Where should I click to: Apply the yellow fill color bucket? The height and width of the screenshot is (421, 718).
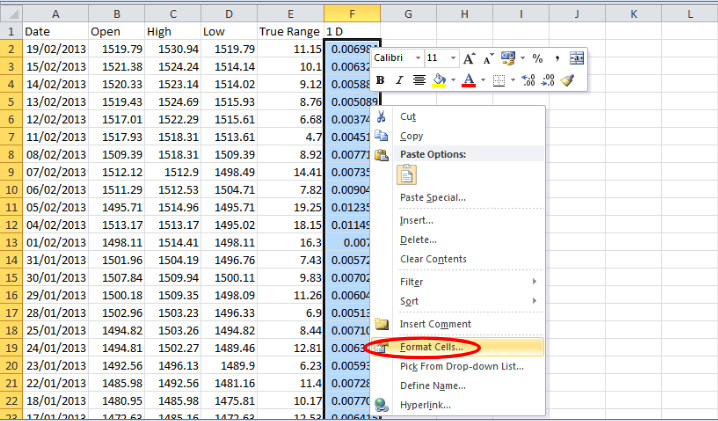pos(438,80)
